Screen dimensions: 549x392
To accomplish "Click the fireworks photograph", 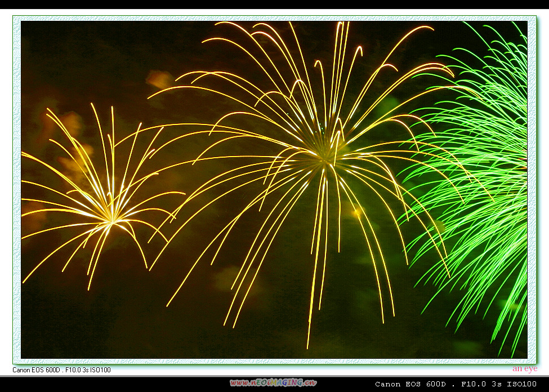I will tap(274, 189).
